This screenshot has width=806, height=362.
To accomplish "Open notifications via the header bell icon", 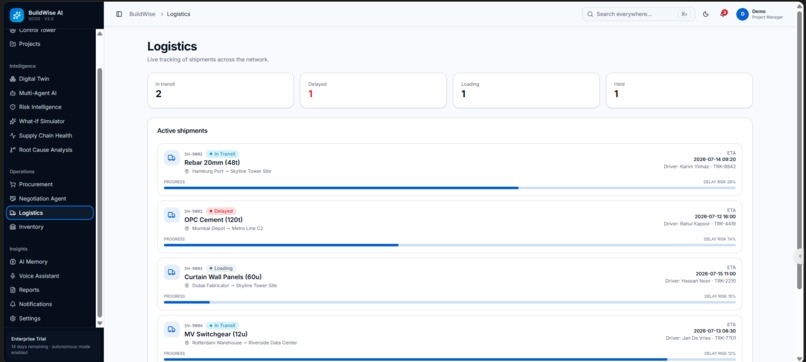I will click(723, 14).
